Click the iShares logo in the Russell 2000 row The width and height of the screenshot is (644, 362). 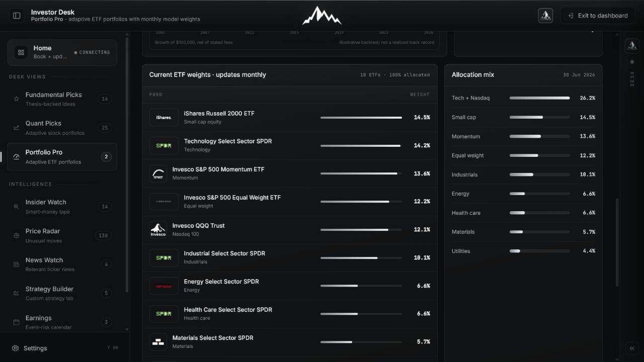coord(164,118)
